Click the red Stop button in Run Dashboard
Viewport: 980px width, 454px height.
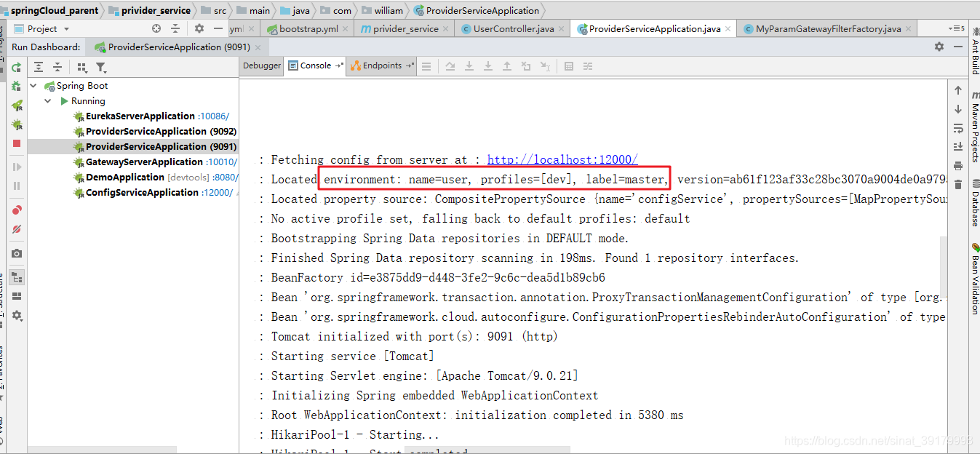tap(17, 143)
